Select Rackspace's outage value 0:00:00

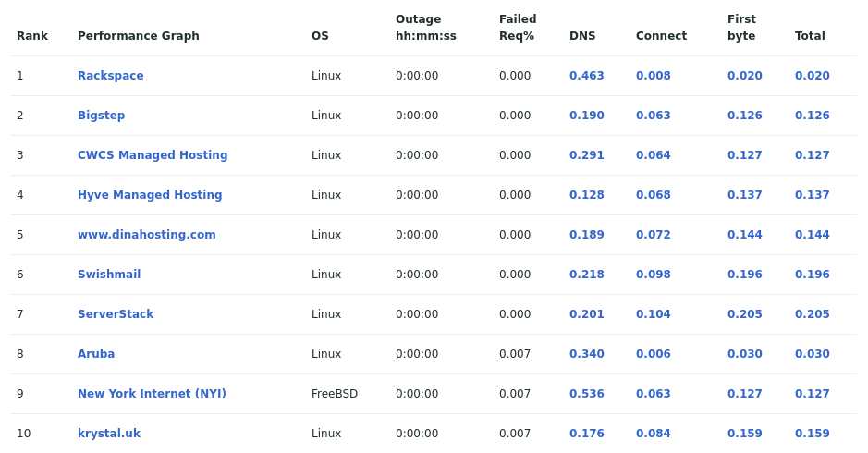417,76
